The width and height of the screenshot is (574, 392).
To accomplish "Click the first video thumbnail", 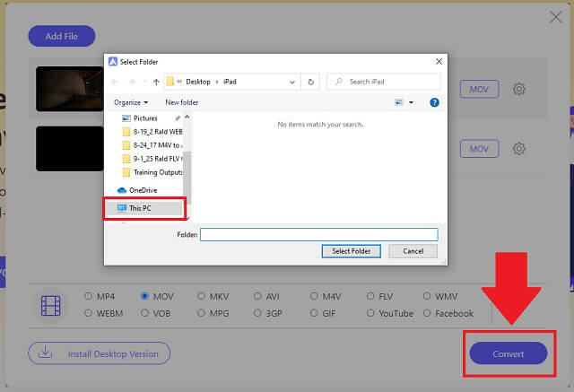I will coord(70,89).
